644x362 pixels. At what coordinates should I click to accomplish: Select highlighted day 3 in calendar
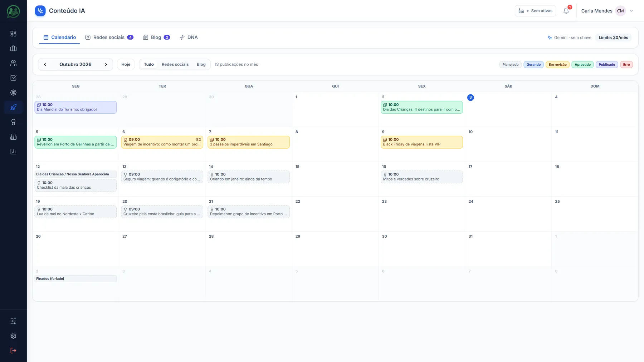(470, 97)
